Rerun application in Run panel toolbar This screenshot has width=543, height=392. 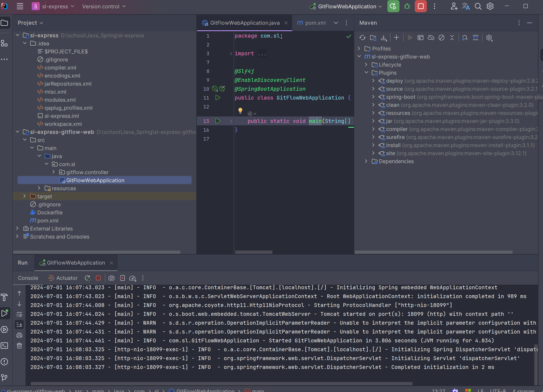coord(88,278)
